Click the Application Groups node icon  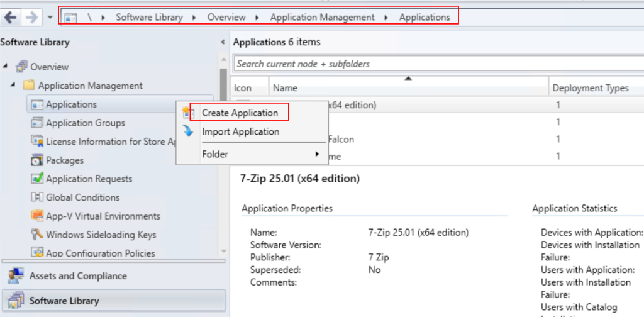[36, 123]
